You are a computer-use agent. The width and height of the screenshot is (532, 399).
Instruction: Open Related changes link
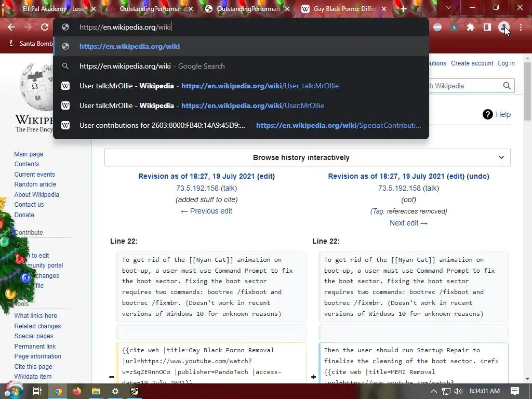pos(37,326)
